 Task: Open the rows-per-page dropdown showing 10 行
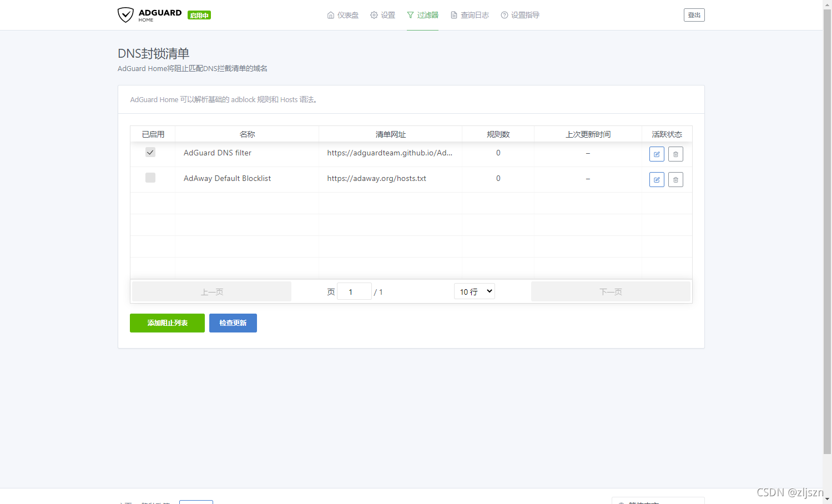[x=475, y=291]
